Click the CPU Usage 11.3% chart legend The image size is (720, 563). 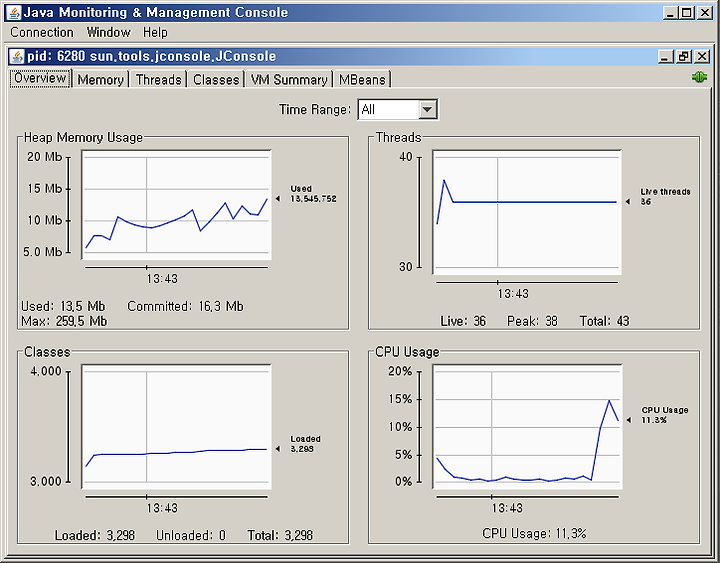[658, 415]
